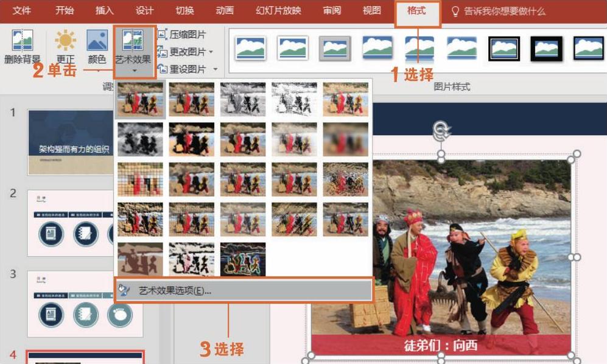Choose the blur effect at end of second row

(x=346, y=139)
